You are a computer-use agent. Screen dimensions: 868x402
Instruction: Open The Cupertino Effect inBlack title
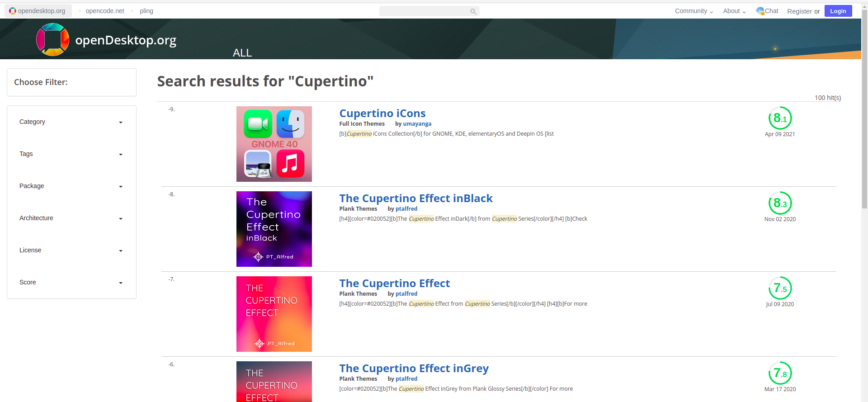(x=416, y=198)
